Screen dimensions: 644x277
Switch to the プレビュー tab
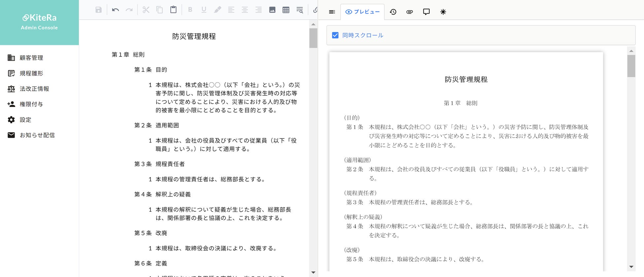tap(363, 12)
